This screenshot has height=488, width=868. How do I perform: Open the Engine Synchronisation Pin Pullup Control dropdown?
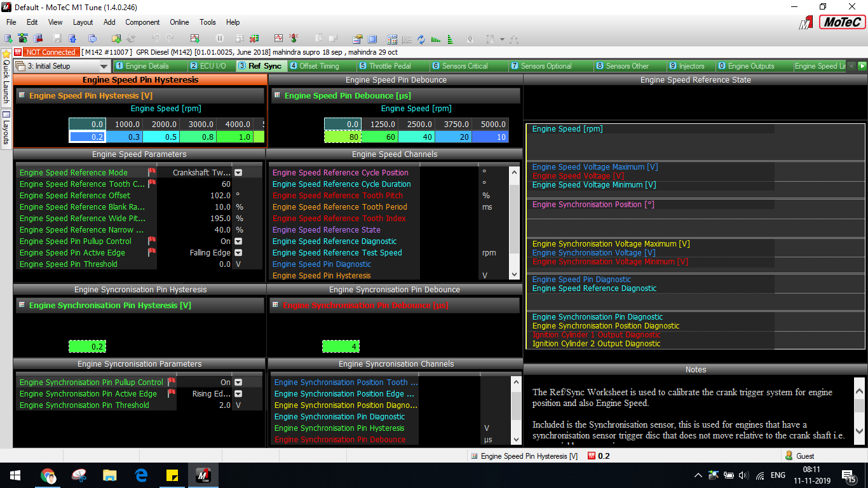click(x=238, y=383)
